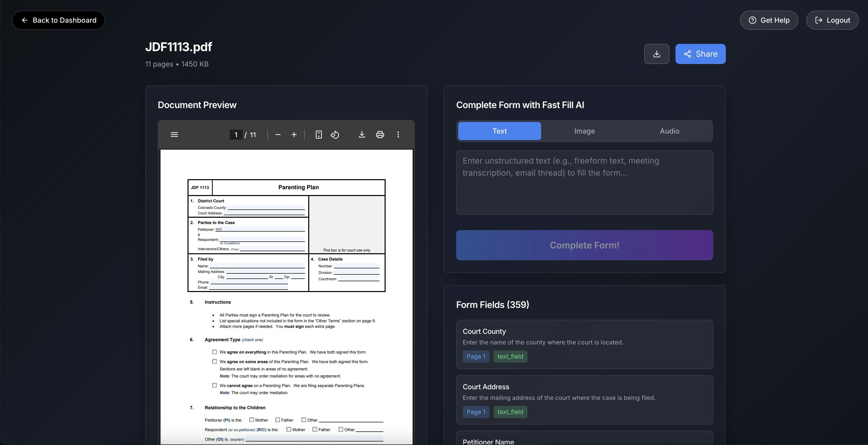
Task: Download the PDF from the viewer toolbar
Action: point(362,135)
